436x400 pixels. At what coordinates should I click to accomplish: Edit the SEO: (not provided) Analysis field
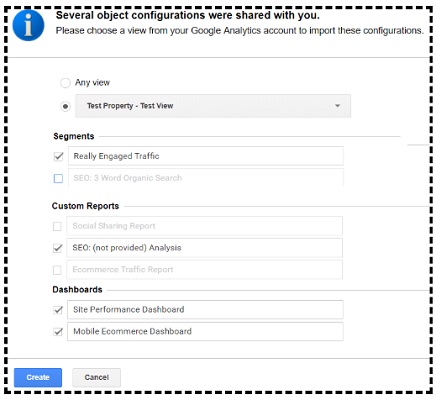pyautogui.click(x=204, y=248)
